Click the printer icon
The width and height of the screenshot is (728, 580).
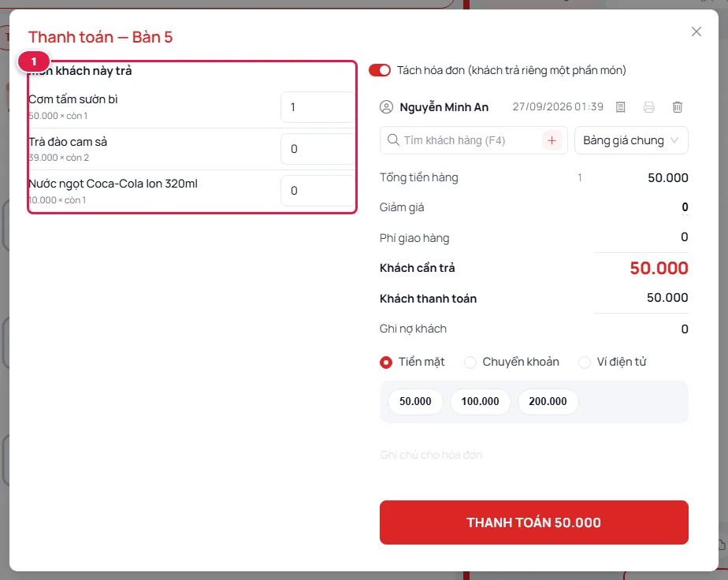click(649, 107)
